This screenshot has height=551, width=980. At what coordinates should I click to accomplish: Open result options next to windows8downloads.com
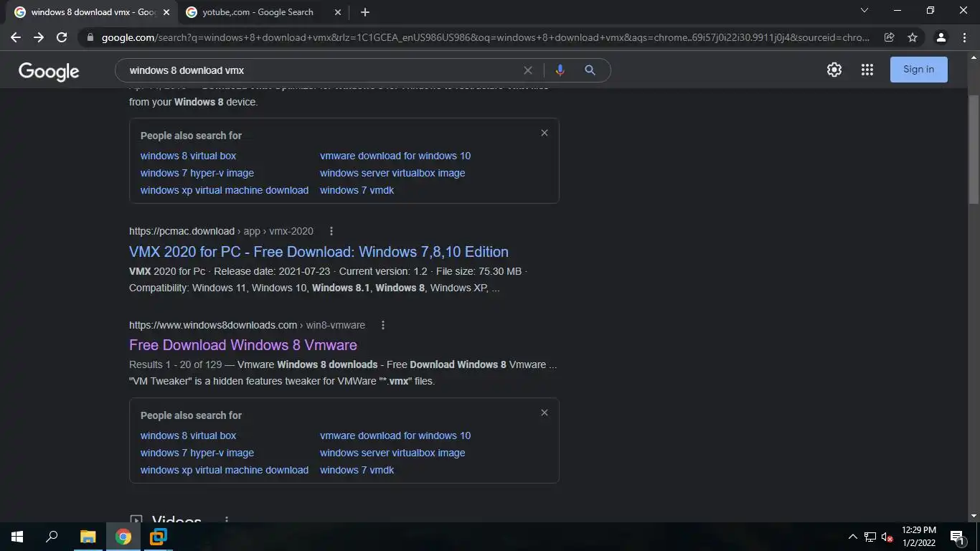[383, 325]
